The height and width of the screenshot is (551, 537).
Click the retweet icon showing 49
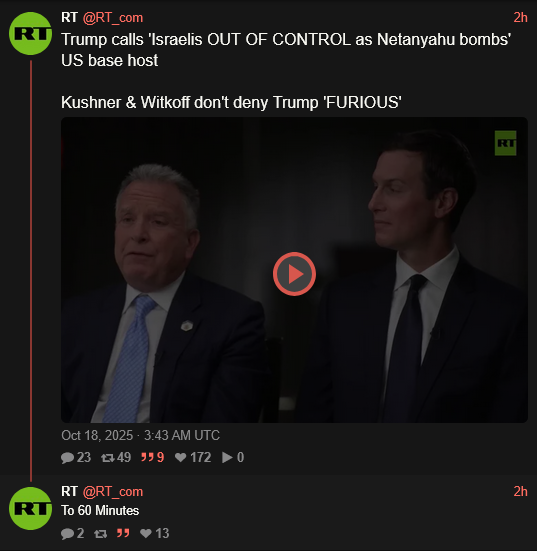(107, 458)
